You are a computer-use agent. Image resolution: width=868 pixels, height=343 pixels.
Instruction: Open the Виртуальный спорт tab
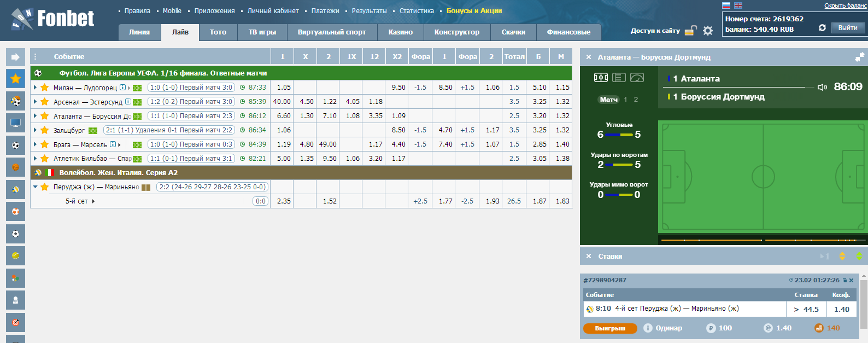tap(332, 32)
